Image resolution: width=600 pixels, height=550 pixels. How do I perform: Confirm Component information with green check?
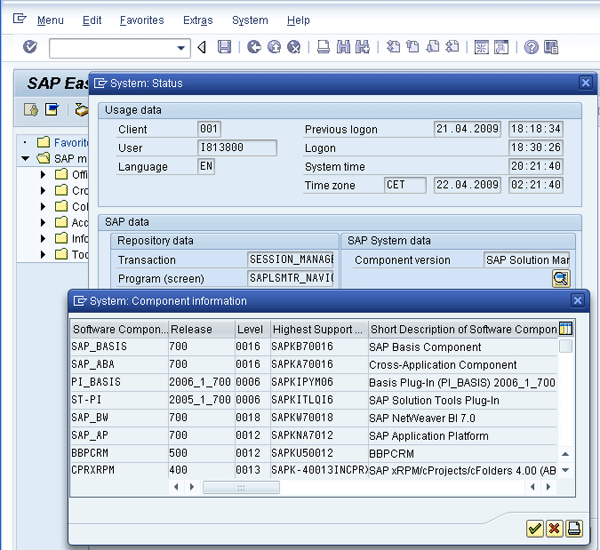(535, 528)
